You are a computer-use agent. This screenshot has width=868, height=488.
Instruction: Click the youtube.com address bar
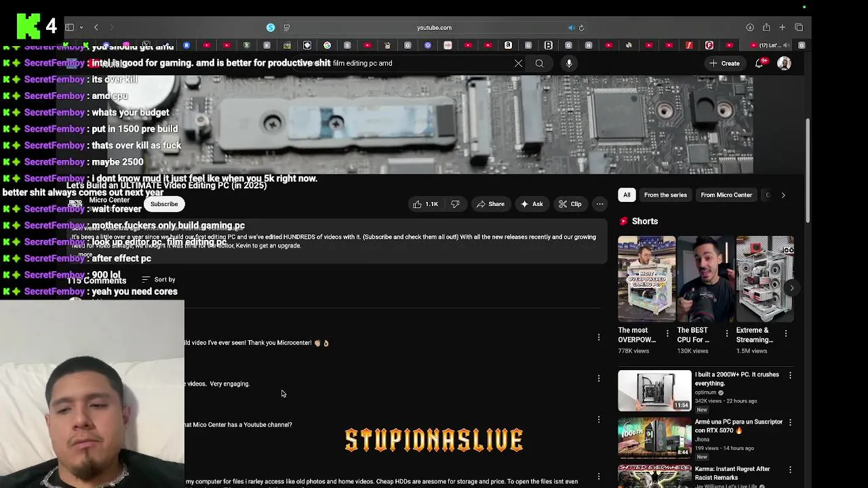(x=434, y=28)
